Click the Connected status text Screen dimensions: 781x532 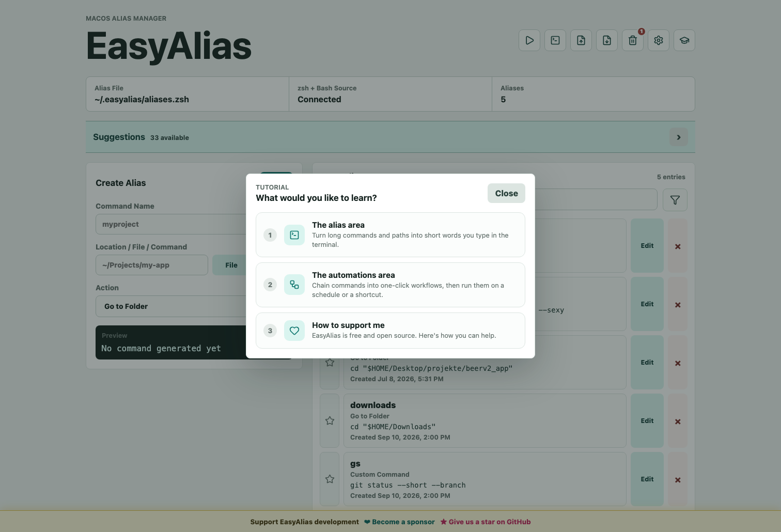click(319, 100)
